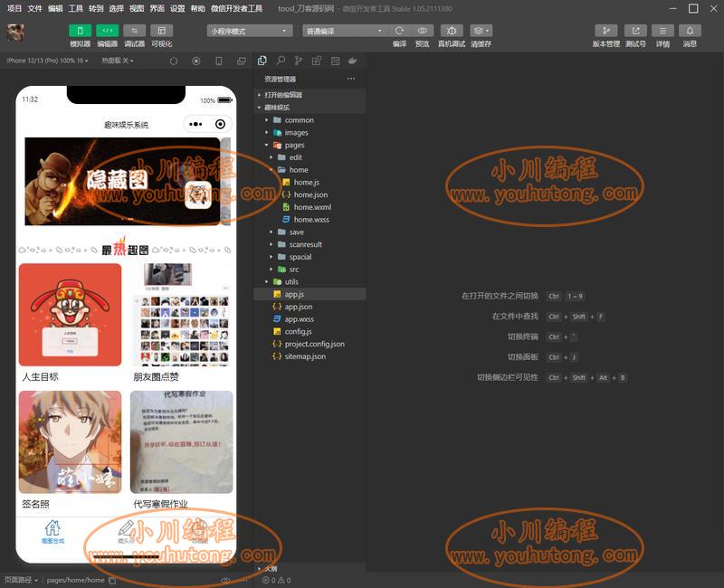The height and width of the screenshot is (588, 724).
Task: Open the extensions icon in activity bar
Action: [x=317, y=61]
